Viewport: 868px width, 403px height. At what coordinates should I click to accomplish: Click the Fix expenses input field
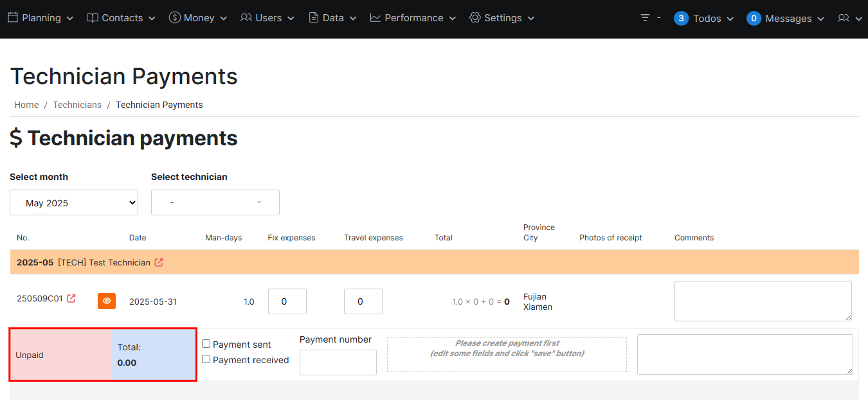point(287,301)
